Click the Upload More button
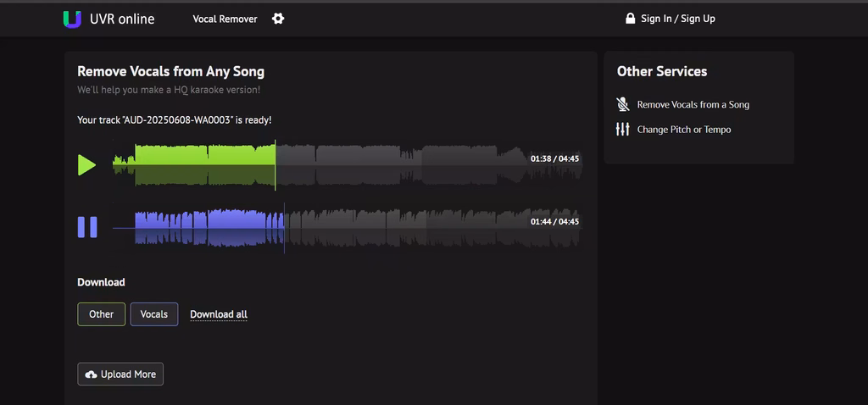The height and width of the screenshot is (405, 868). coord(120,374)
